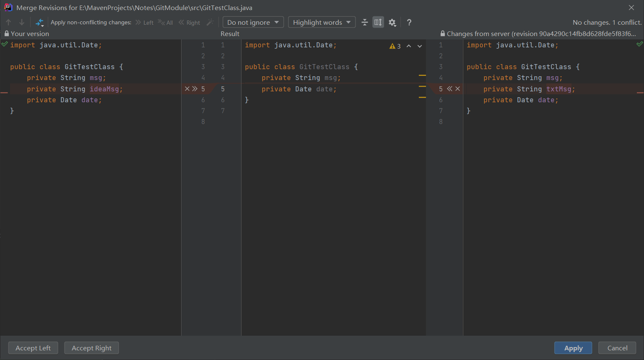Apply non-conflicting changes from All

pyautogui.click(x=165, y=22)
